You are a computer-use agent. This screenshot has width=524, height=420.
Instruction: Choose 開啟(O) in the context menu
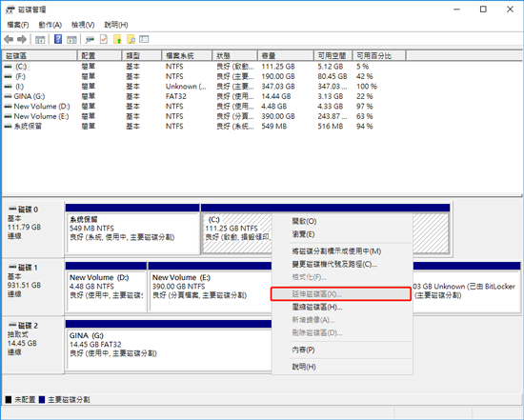coord(342,221)
